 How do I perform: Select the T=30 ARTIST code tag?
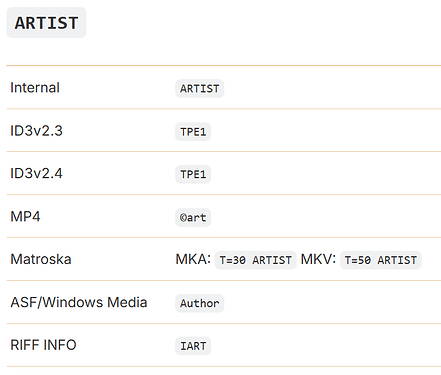256,260
